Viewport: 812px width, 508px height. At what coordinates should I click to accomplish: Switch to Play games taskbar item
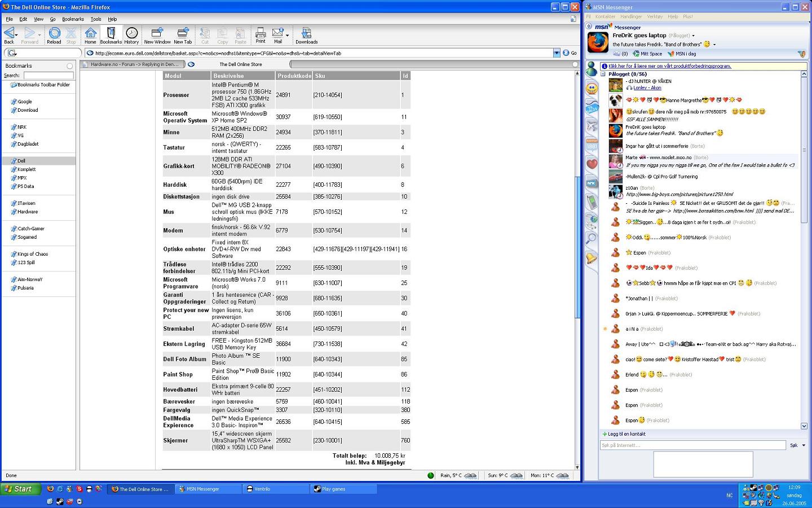tap(343, 489)
